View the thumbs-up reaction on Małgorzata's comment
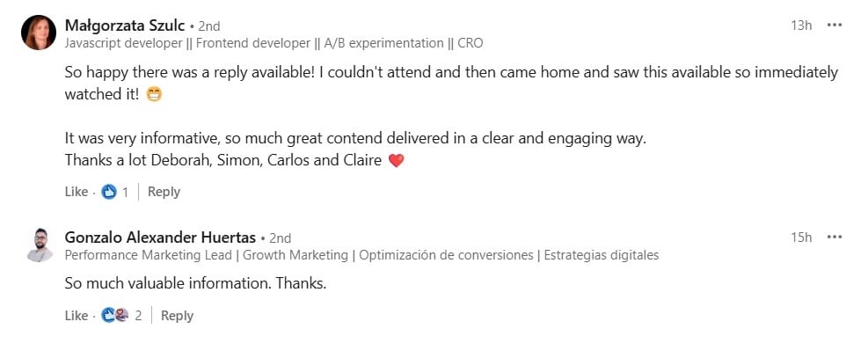This screenshot has height=351, width=868. coord(109,192)
